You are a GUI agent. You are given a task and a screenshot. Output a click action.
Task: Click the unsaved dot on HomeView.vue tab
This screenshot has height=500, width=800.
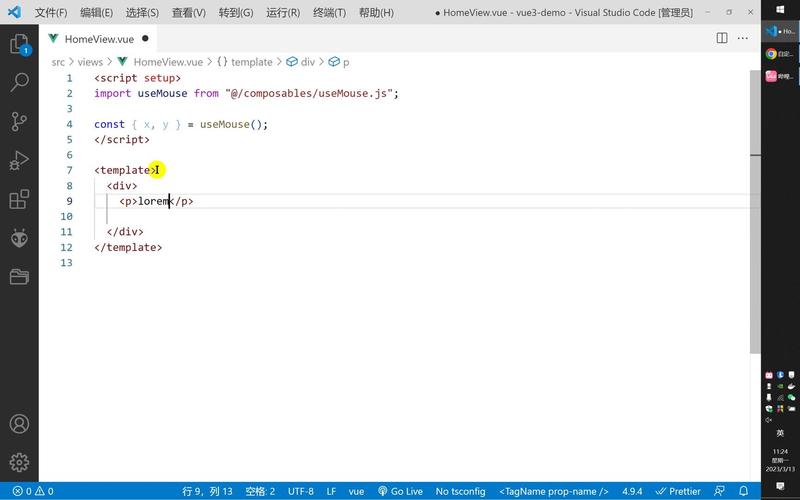pos(145,38)
